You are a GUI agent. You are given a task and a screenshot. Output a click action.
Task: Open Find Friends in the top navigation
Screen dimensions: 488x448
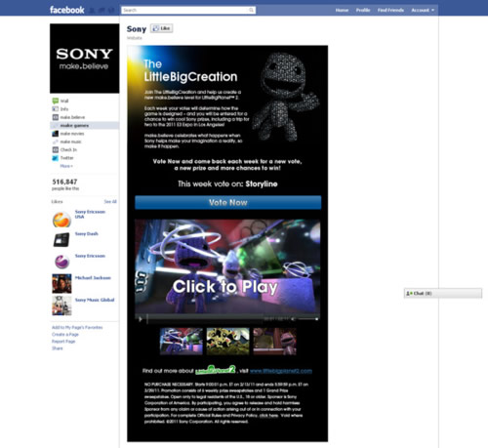click(390, 10)
